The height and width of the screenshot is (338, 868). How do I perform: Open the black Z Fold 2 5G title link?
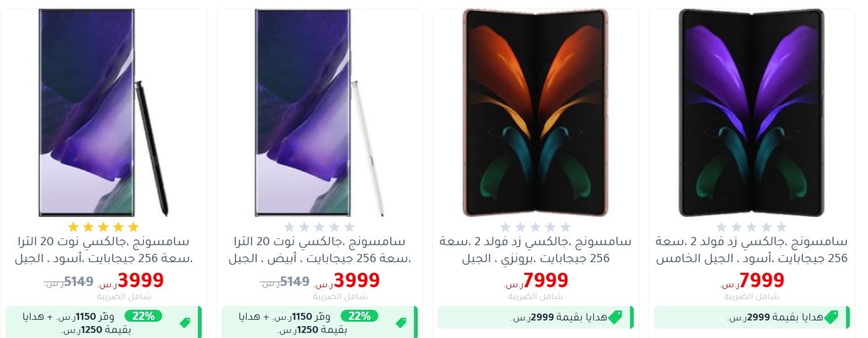pyautogui.click(x=752, y=250)
